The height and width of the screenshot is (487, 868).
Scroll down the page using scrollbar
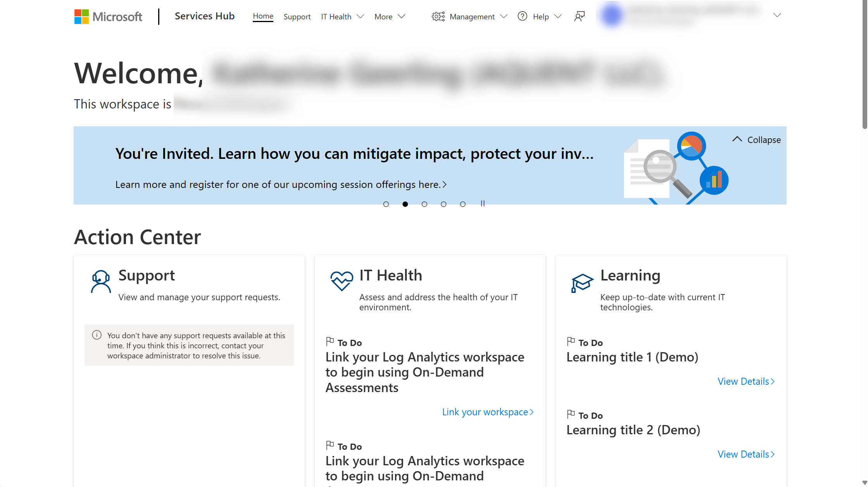pos(864,482)
